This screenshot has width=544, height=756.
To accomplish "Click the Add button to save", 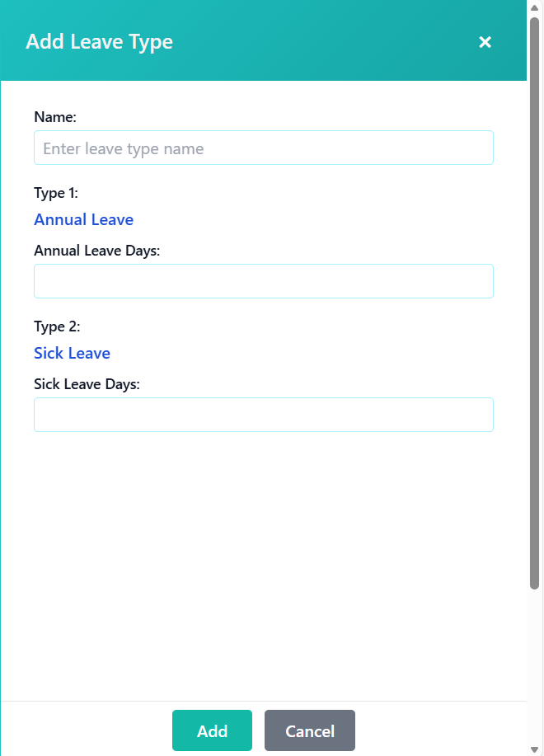I will pyautogui.click(x=212, y=730).
